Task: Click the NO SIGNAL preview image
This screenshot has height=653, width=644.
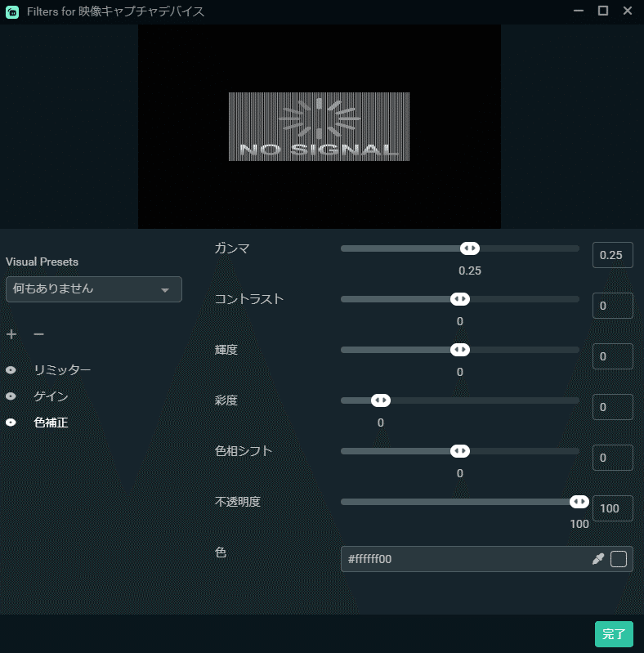Action: point(319,127)
